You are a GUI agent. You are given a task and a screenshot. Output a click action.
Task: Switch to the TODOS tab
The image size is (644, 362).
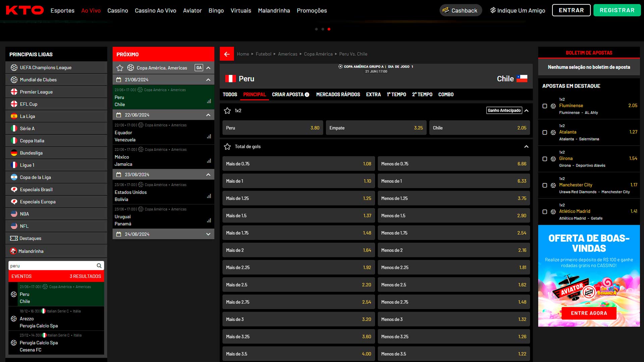230,95
